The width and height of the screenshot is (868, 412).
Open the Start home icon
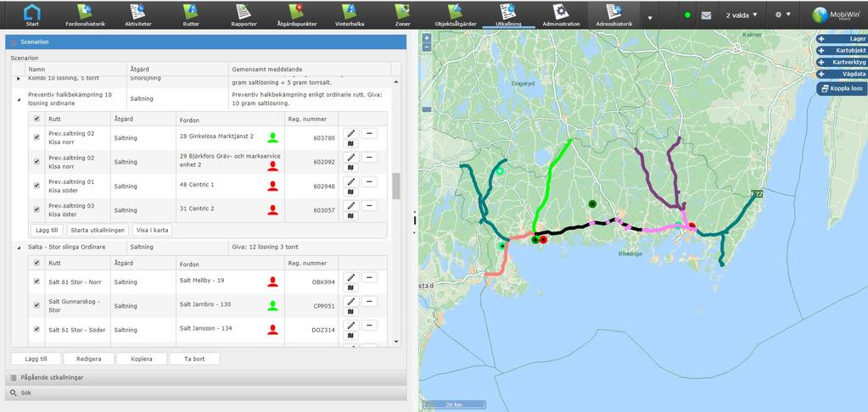pos(32,15)
